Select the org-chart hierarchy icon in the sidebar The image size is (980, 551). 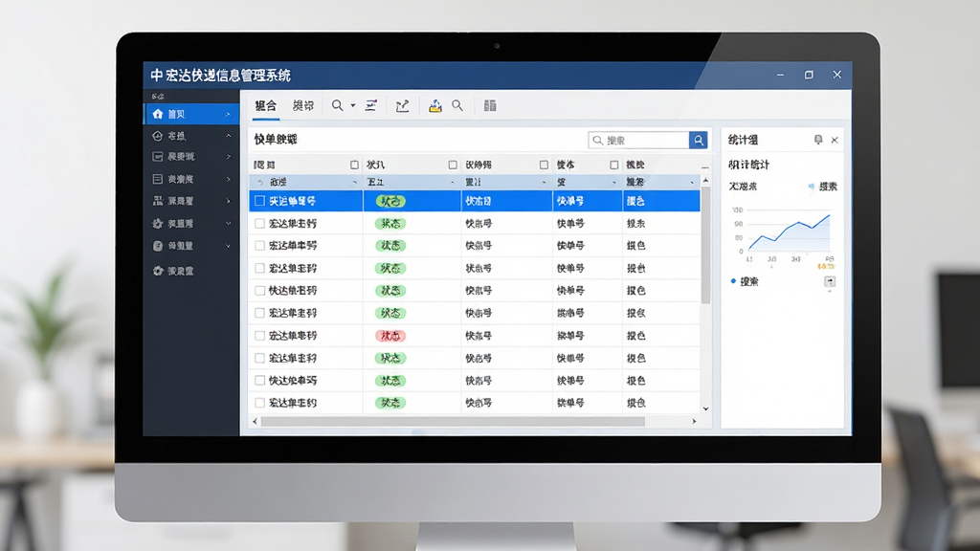pyautogui.click(x=158, y=201)
